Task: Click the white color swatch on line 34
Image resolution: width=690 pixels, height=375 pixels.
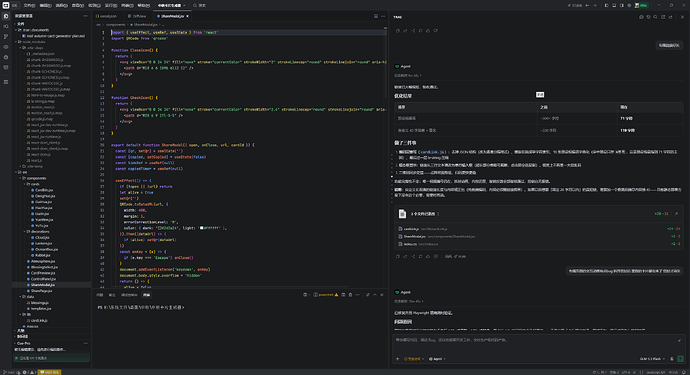Action: [x=202, y=228]
